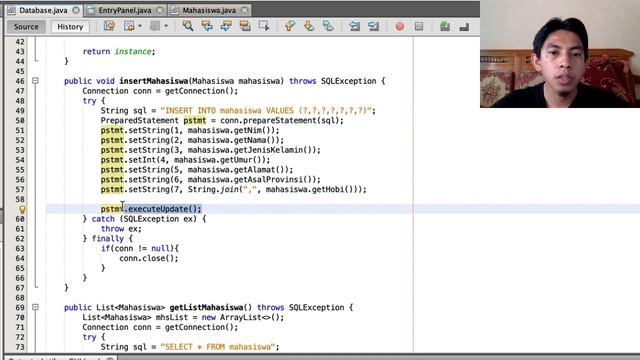
Task: Click selected .executeUpdate(); text
Action: pos(163,209)
